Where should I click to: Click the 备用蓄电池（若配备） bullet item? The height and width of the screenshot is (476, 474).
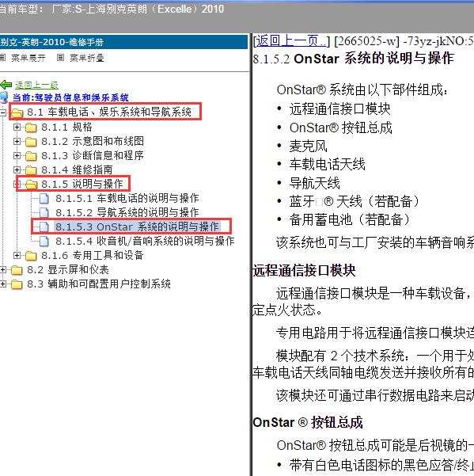(x=350, y=219)
